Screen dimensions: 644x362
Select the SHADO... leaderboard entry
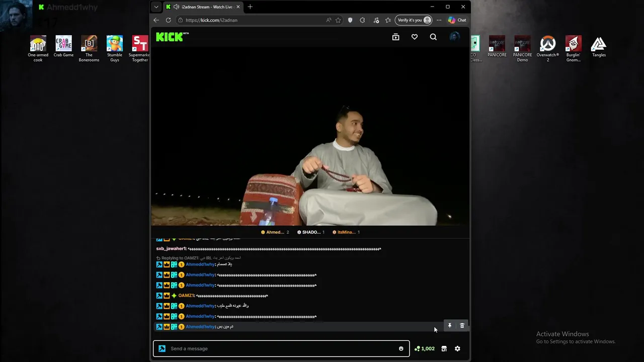311,232
